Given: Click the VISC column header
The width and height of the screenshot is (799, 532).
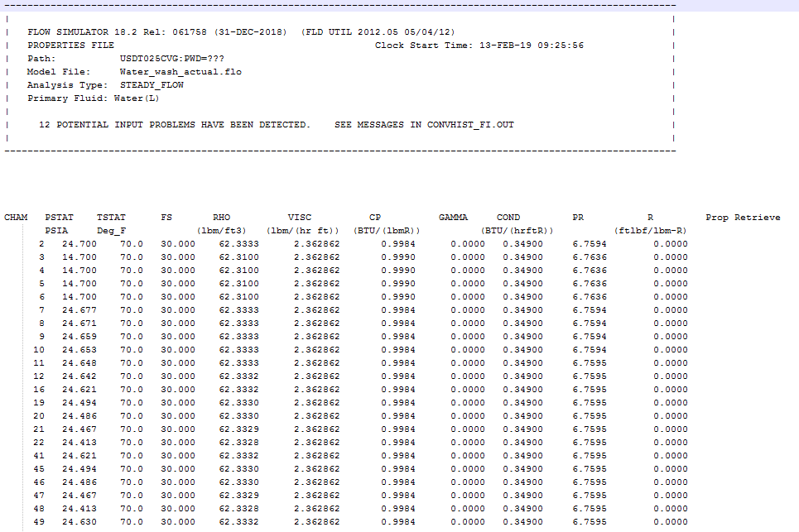Looking at the screenshot, I should point(300,218).
